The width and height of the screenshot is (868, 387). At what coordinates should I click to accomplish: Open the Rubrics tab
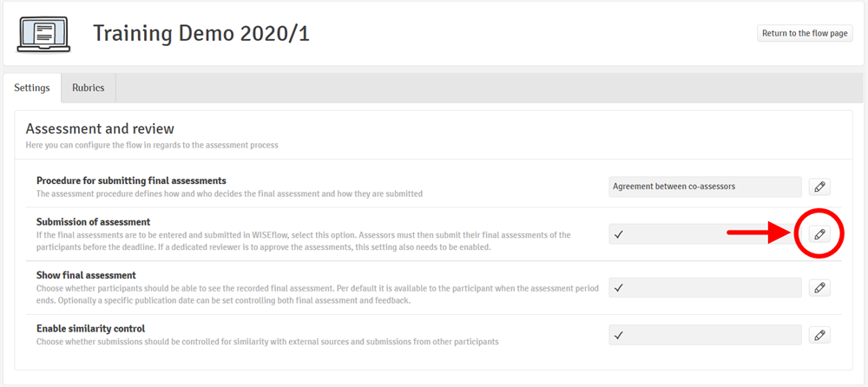click(89, 88)
